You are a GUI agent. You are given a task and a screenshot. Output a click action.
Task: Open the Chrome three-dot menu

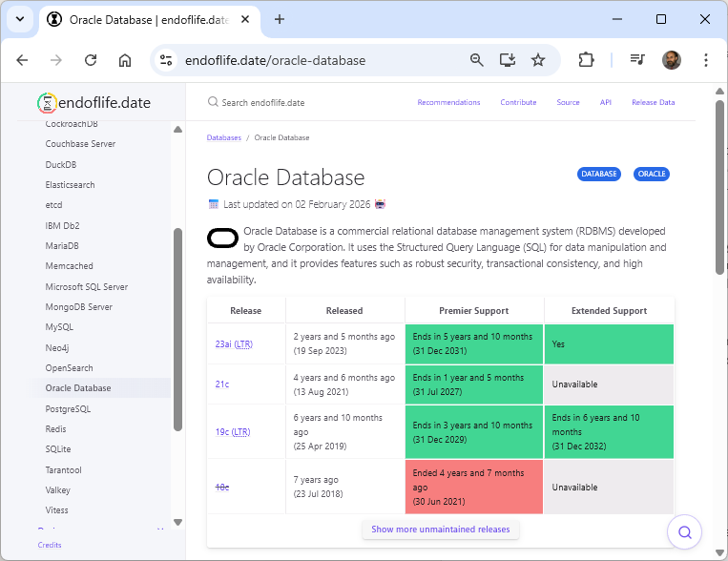click(x=706, y=60)
